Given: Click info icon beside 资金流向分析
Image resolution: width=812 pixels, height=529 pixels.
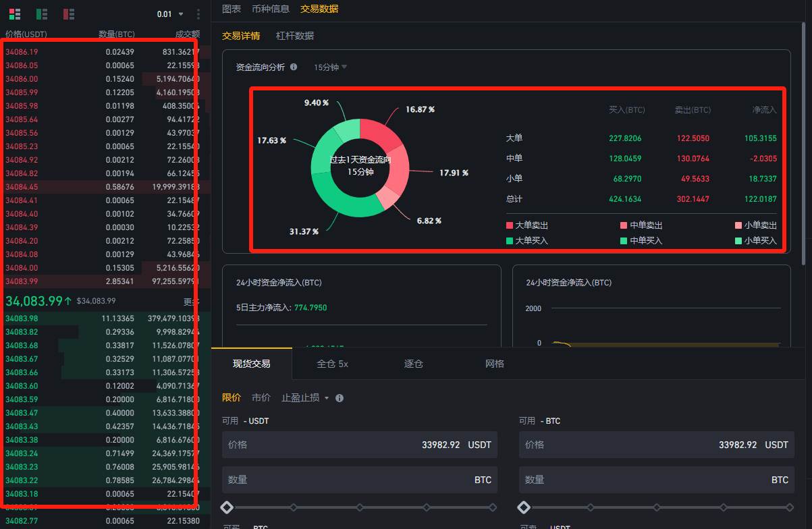Looking at the screenshot, I should [x=294, y=67].
